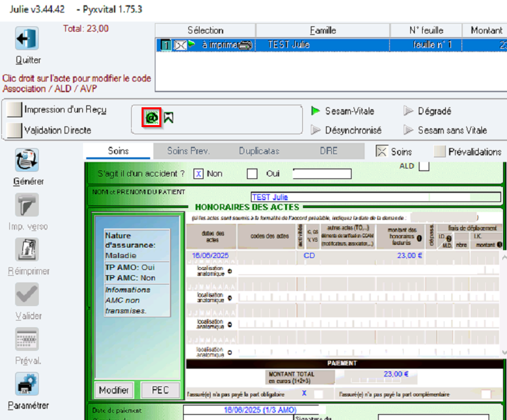Click the 23,00 € act amount
This screenshot has height=420, width=507.
(410, 255)
